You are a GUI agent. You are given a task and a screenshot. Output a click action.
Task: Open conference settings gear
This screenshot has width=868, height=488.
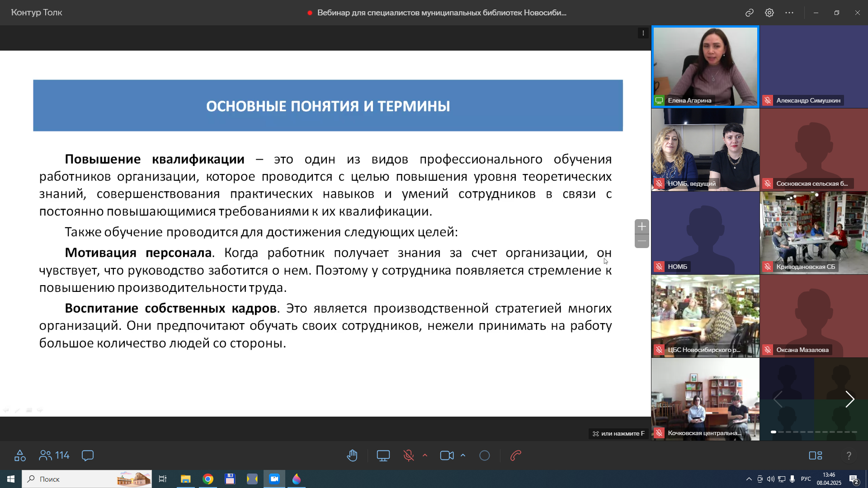pyautogui.click(x=769, y=13)
